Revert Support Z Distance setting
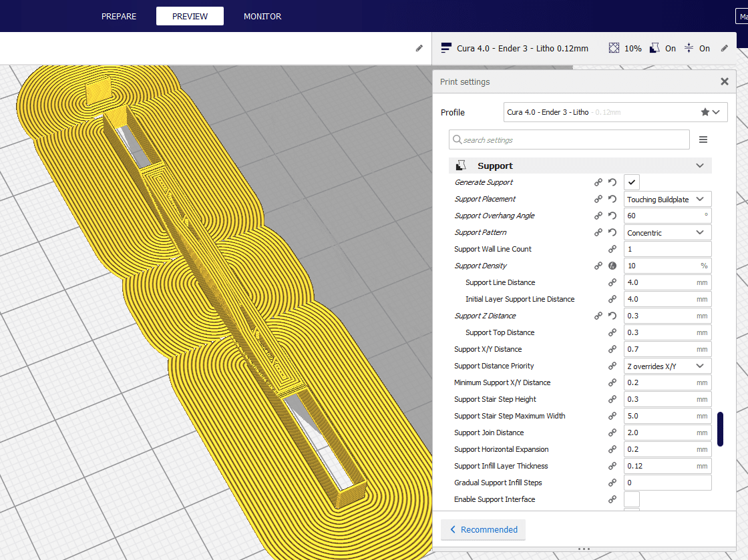Viewport: 748px width, 560px height. tap(612, 316)
